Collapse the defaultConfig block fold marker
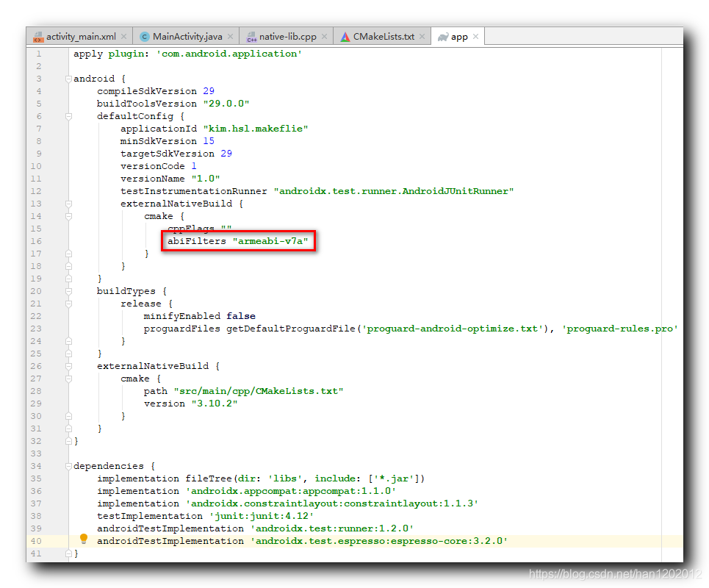The height and width of the screenshot is (588, 709). tap(69, 116)
